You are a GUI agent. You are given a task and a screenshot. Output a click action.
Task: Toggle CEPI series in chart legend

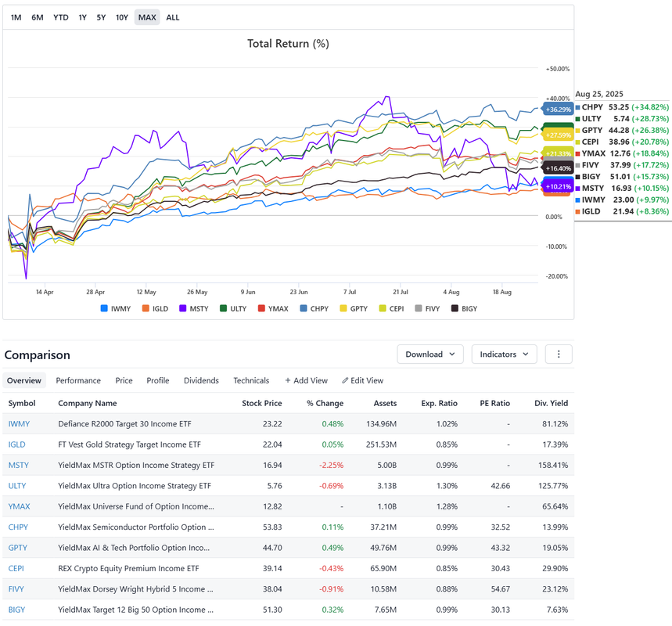tap(391, 309)
